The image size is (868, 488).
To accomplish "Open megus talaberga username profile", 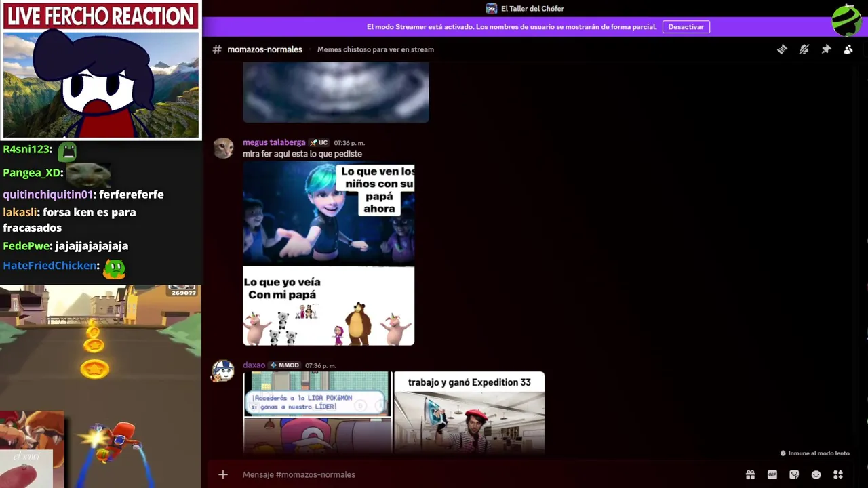I will click(x=274, y=142).
